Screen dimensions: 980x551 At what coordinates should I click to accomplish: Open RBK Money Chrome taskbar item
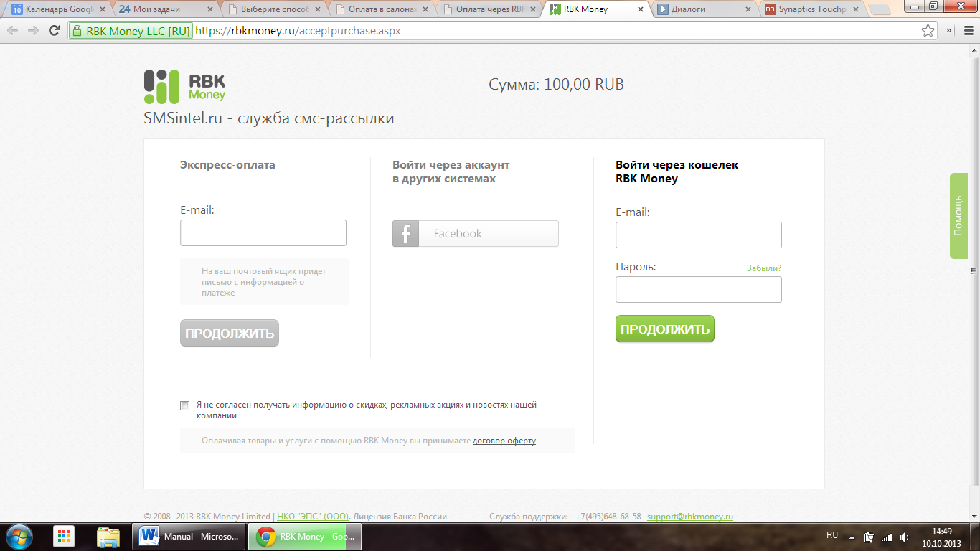click(305, 537)
